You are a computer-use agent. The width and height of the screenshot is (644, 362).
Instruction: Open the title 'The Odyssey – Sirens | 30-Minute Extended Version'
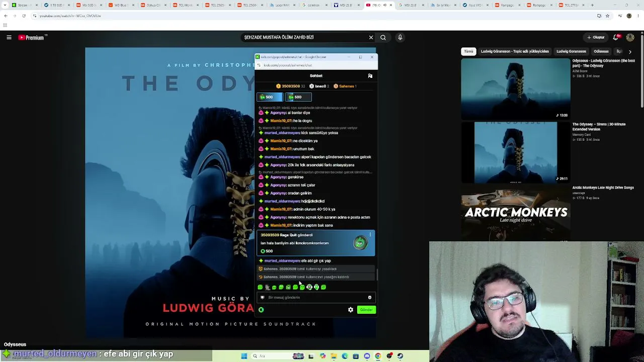click(599, 126)
